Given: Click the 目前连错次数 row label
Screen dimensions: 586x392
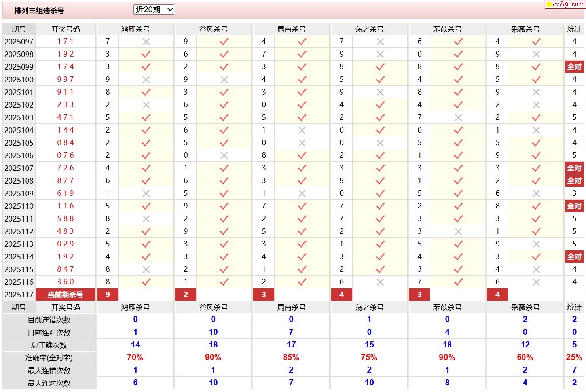Looking at the screenshot, I should pyautogui.click(x=49, y=320).
